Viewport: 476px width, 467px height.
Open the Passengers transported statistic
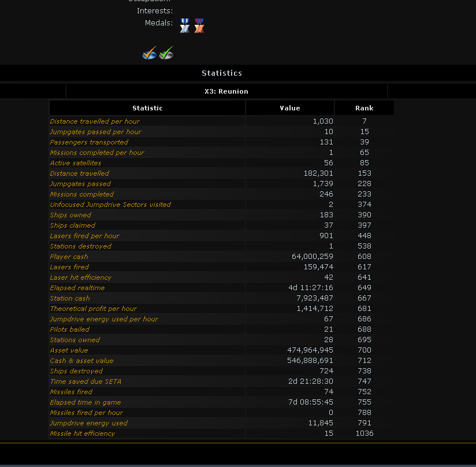pyautogui.click(x=89, y=142)
